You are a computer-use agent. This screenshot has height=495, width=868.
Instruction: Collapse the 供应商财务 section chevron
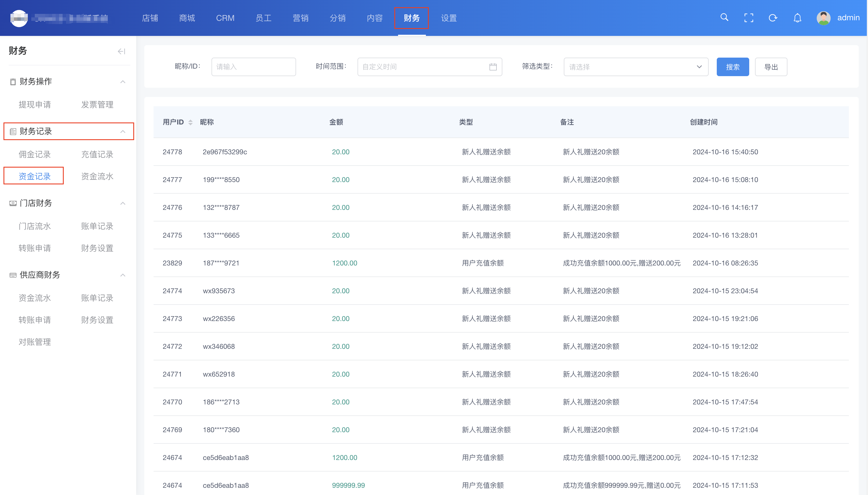(x=123, y=275)
